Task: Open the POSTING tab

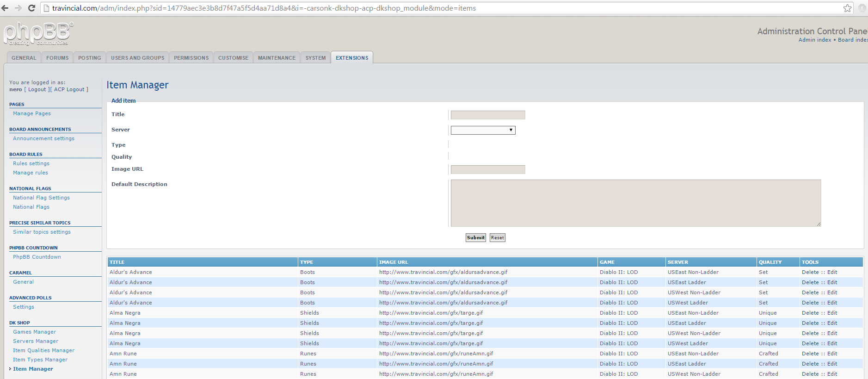Action: (x=90, y=58)
